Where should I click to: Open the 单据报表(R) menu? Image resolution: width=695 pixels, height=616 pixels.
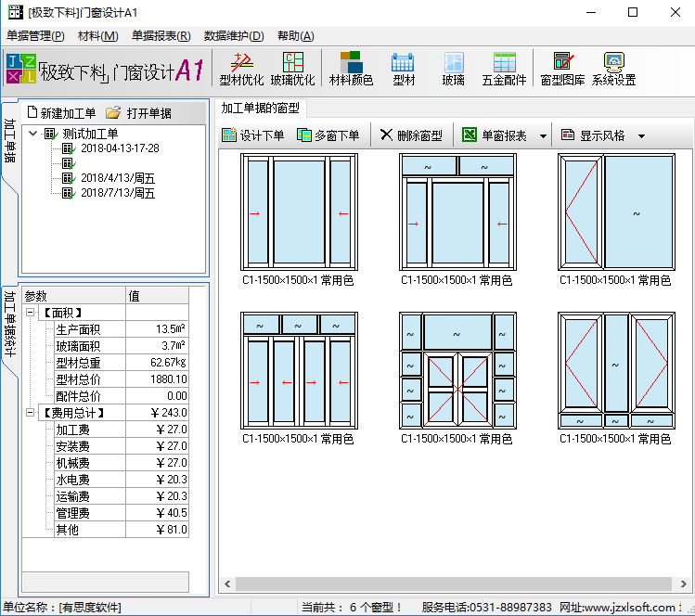(161, 36)
